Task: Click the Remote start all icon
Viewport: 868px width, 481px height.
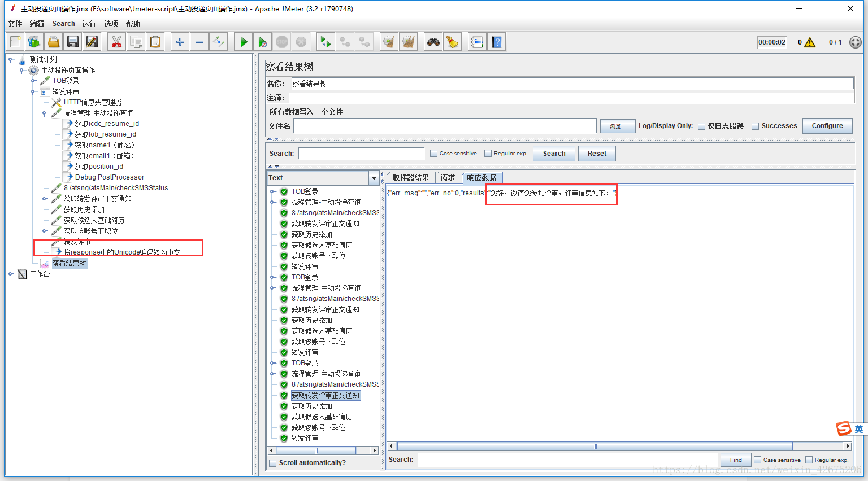Action: coord(326,42)
